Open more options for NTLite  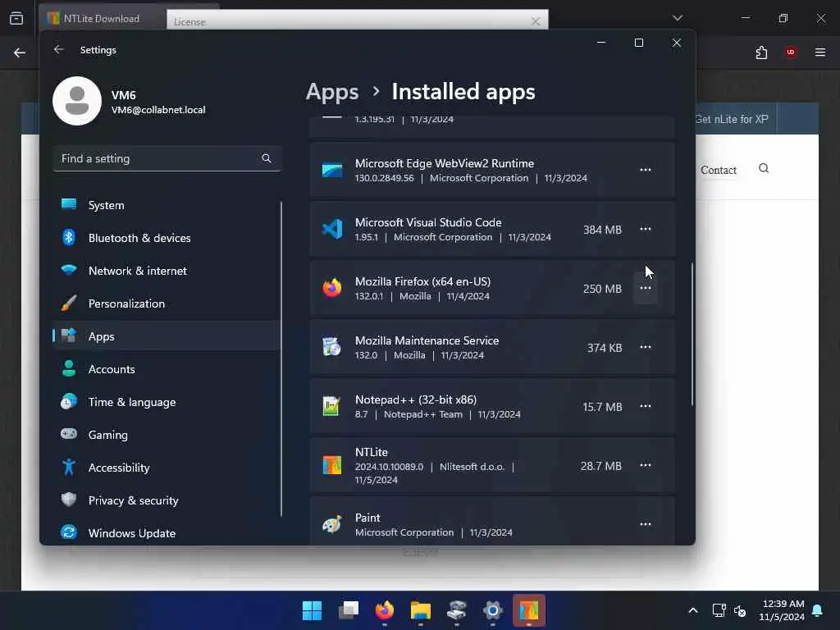point(646,465)
